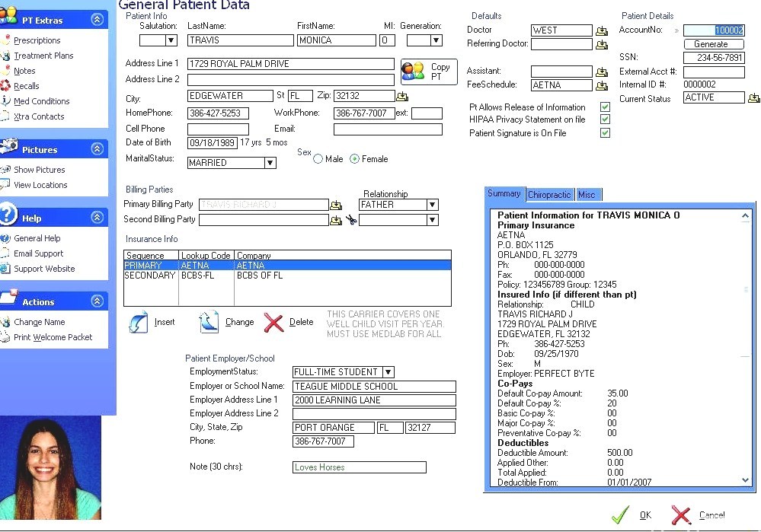
Task: Click the Insert insurance icon
Action: point(139,322)
